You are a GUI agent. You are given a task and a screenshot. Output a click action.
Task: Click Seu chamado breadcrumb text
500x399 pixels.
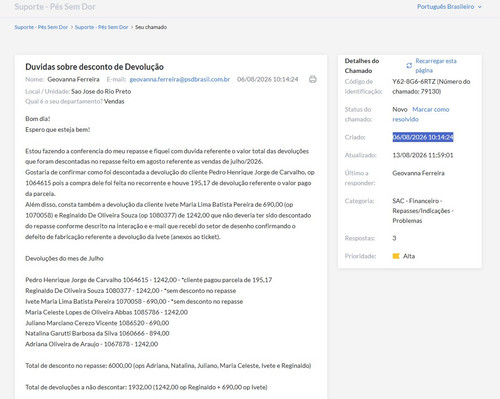pos(151,27)
